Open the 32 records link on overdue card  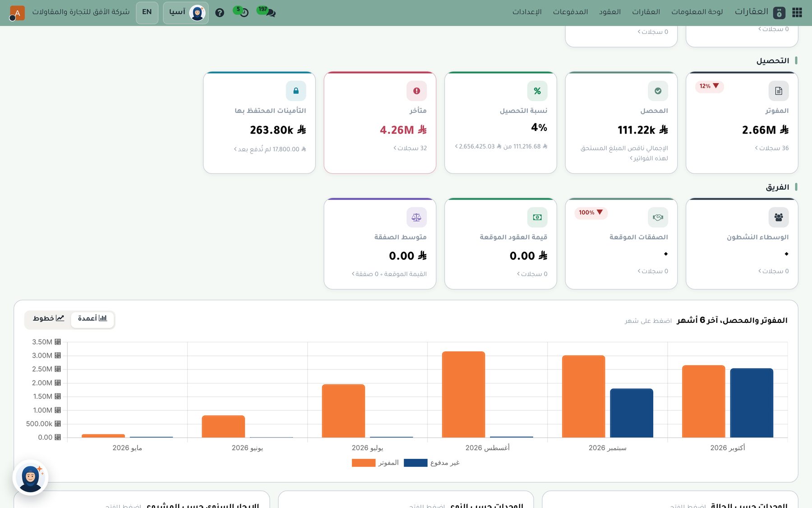(410, 148)
